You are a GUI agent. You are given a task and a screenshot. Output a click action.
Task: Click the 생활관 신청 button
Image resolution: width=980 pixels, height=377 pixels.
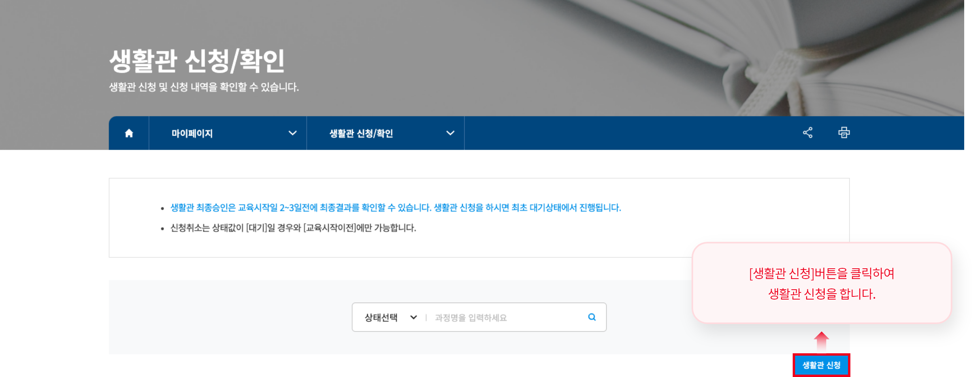[x=821, y=366]
